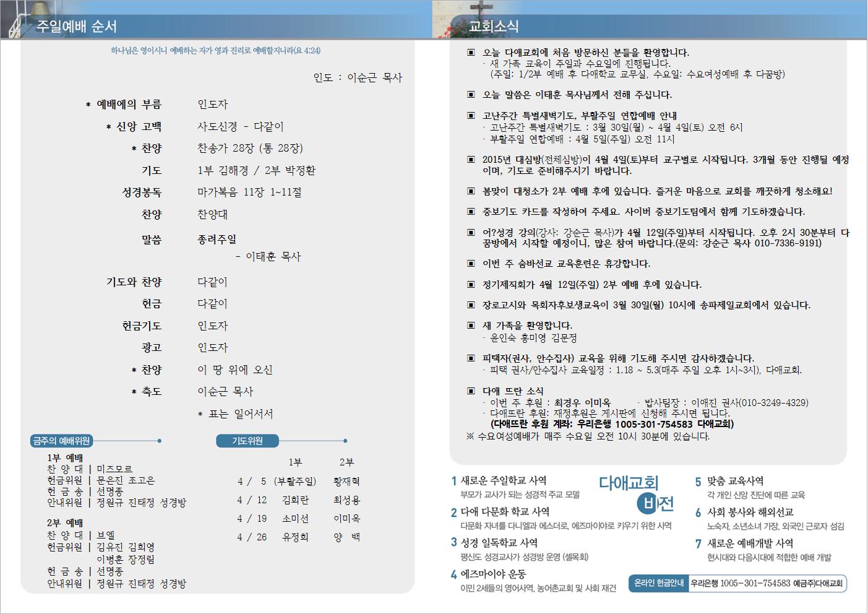The height and width of the screenshot is (614, 868).
Task: Select the 기도위원 section label
Action: tap(247, 441)
